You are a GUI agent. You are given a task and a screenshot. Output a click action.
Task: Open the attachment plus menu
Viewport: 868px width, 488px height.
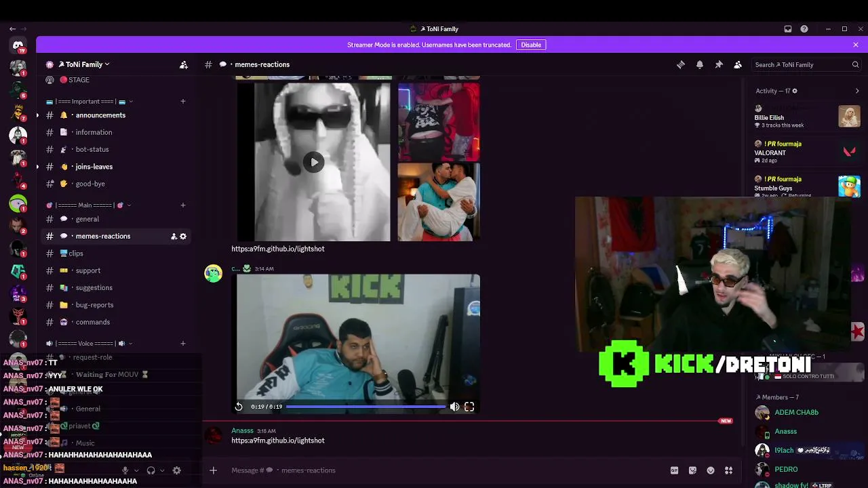[x=213, y=470]
